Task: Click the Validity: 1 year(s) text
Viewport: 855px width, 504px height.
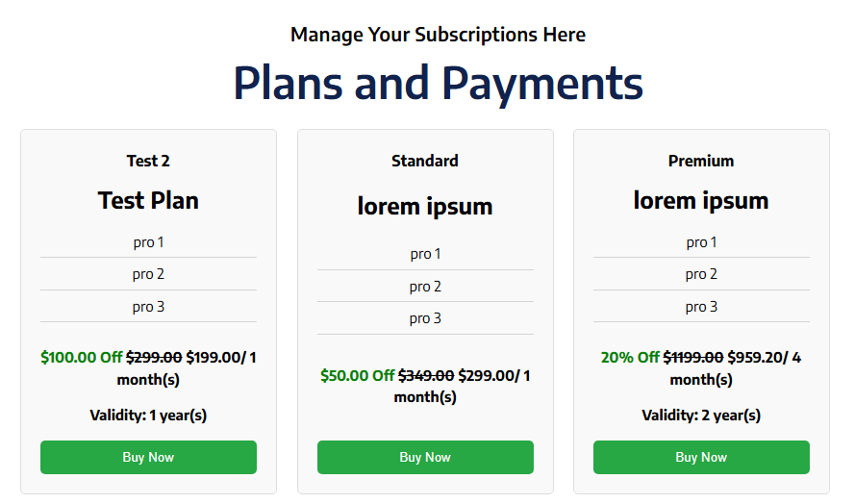Action: click(x=148, y=416)
